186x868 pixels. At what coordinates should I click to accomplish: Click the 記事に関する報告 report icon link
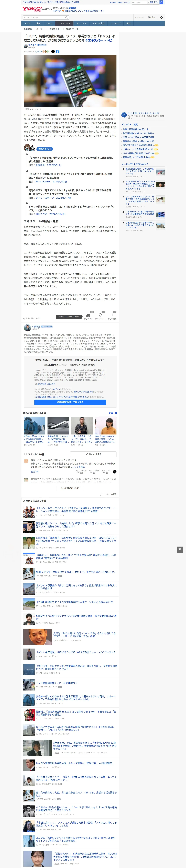pos(31,318)
